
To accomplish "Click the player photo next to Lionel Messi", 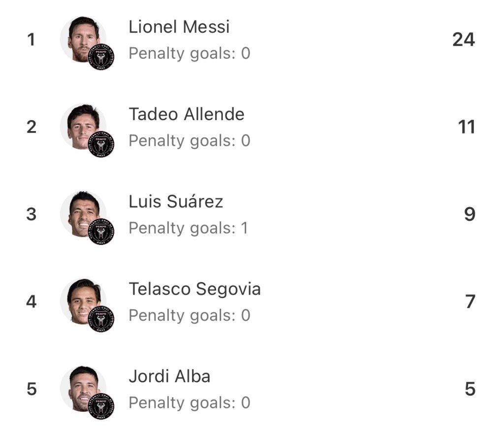I will click(x=80, y=38).
